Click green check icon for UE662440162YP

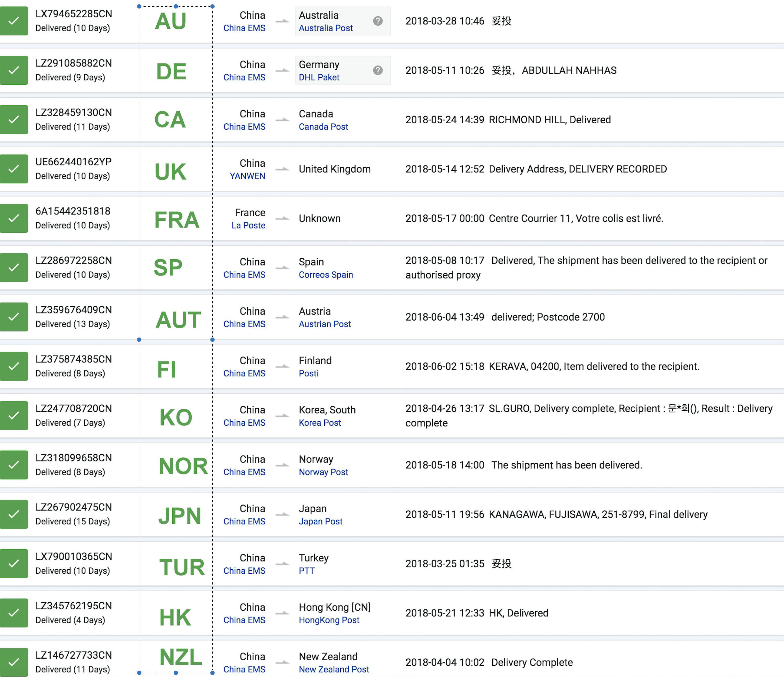(x=14, y=169)
